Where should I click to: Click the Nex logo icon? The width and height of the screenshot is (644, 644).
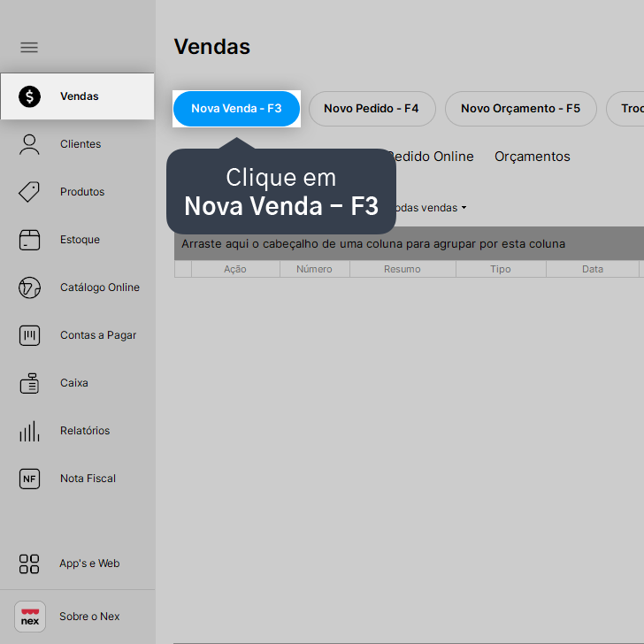pos(30,617)
